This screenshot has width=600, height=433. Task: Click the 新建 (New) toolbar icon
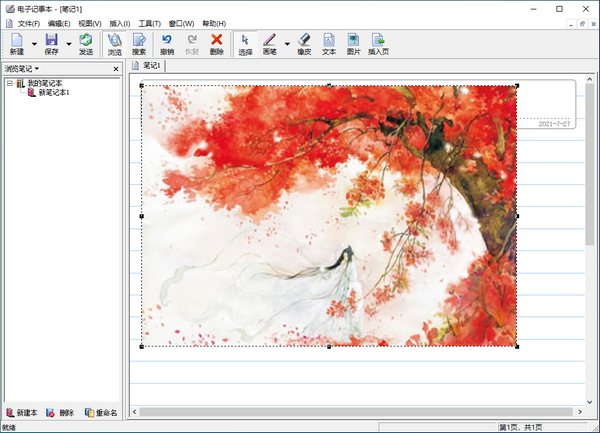tap(17, 44)
